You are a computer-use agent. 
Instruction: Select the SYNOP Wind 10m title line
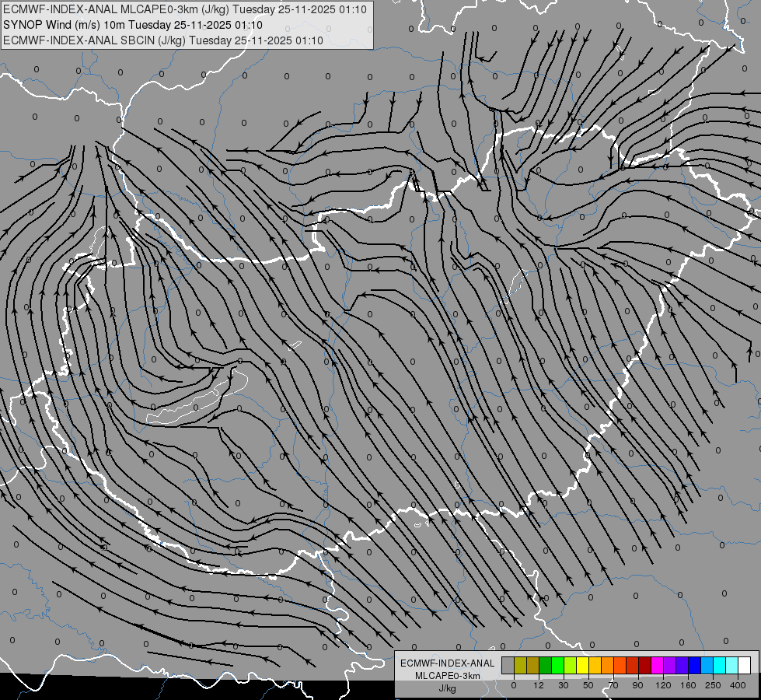[x=132, y=25]
